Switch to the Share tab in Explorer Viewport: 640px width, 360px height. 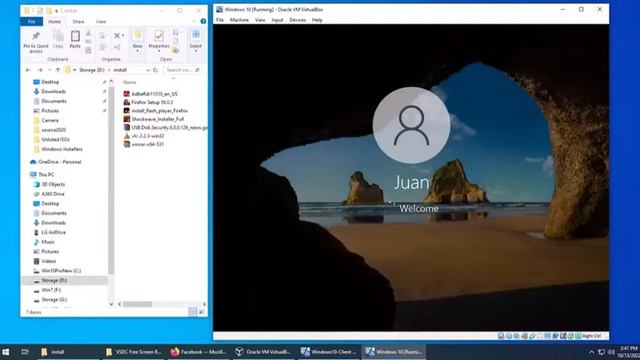coord(78,22)
